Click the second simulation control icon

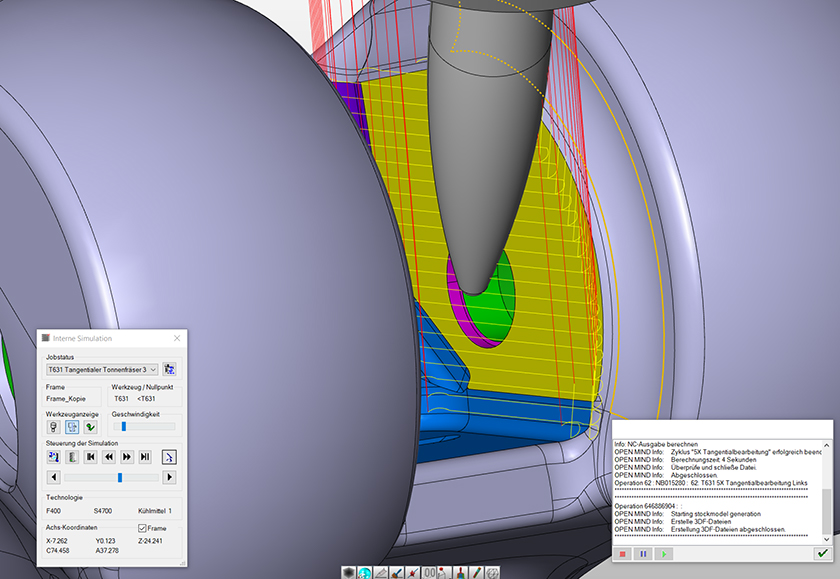click(72, 456)
